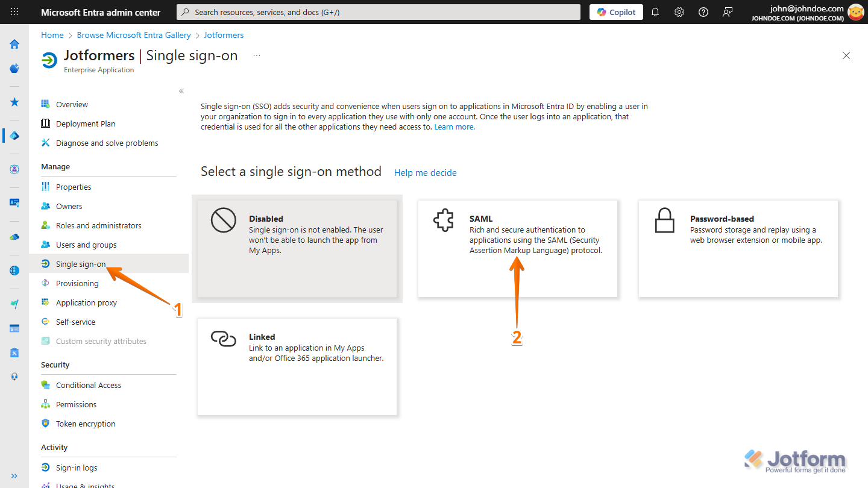Click the Home icon in left rail
The image size is (868, 488).
14,44
